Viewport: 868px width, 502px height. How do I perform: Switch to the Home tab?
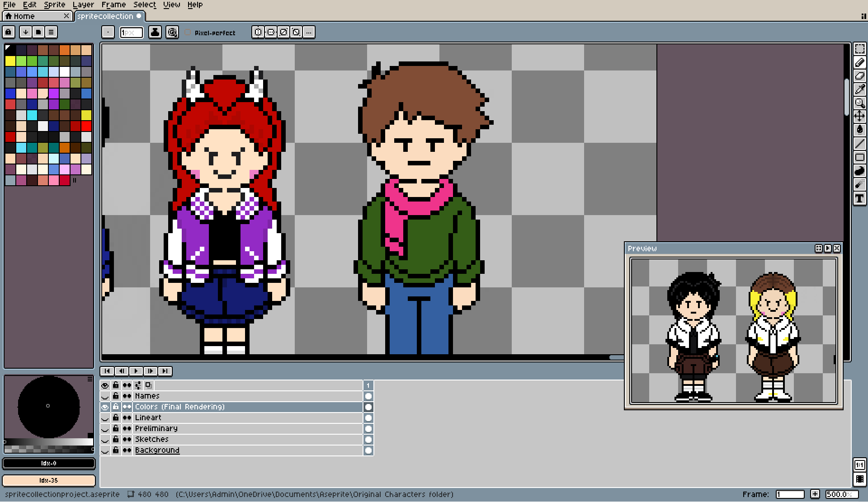(x=24, y=16)
